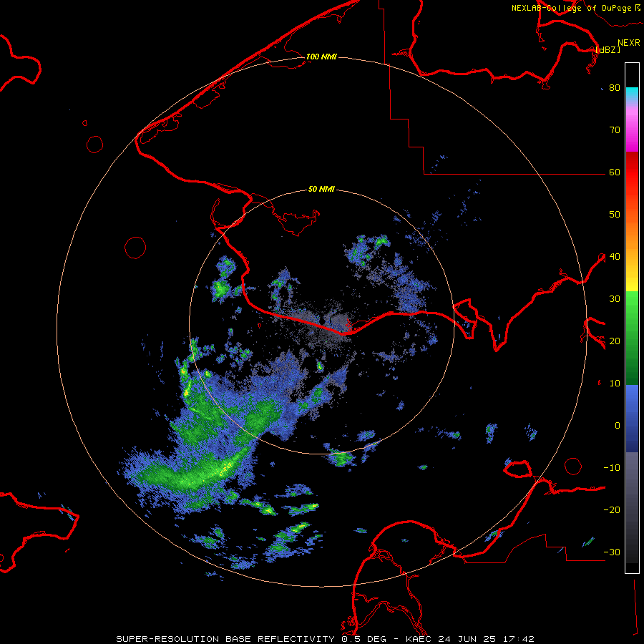This screenshot has width=644, height=644.
Task: Click the '100 NMI' range ring label
Action: click(x=321, y=57)
